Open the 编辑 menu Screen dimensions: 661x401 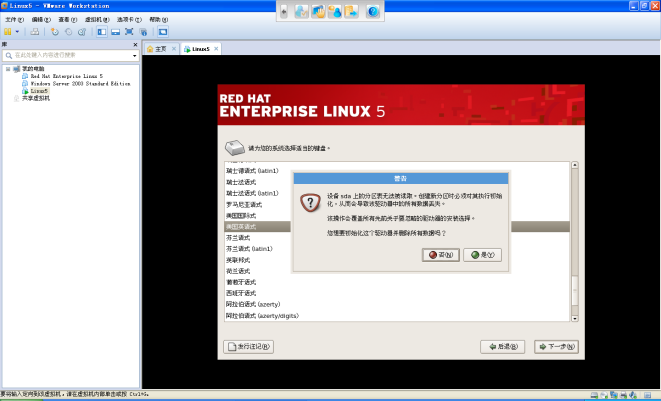(41, 19)
